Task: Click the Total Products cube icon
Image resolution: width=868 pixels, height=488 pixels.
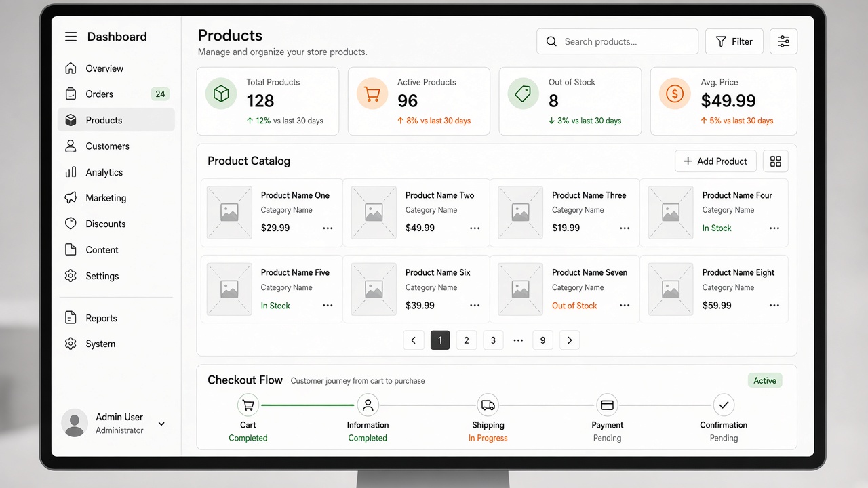Action: click(x=221, y=94)
